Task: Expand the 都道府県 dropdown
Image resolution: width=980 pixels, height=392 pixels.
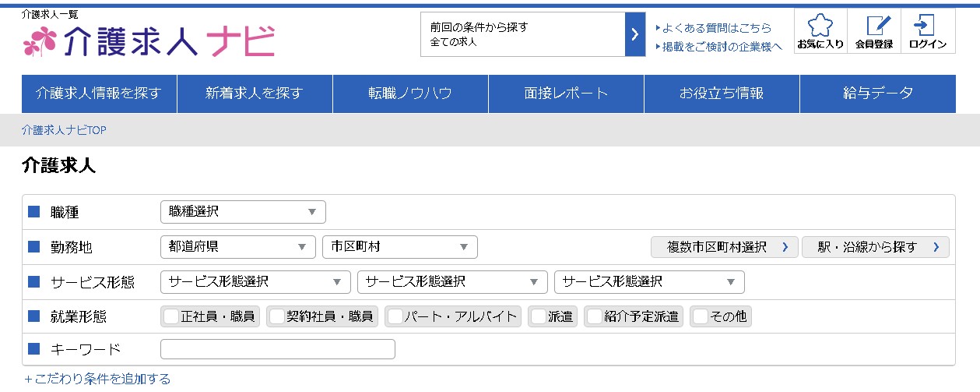Action: 237,247
